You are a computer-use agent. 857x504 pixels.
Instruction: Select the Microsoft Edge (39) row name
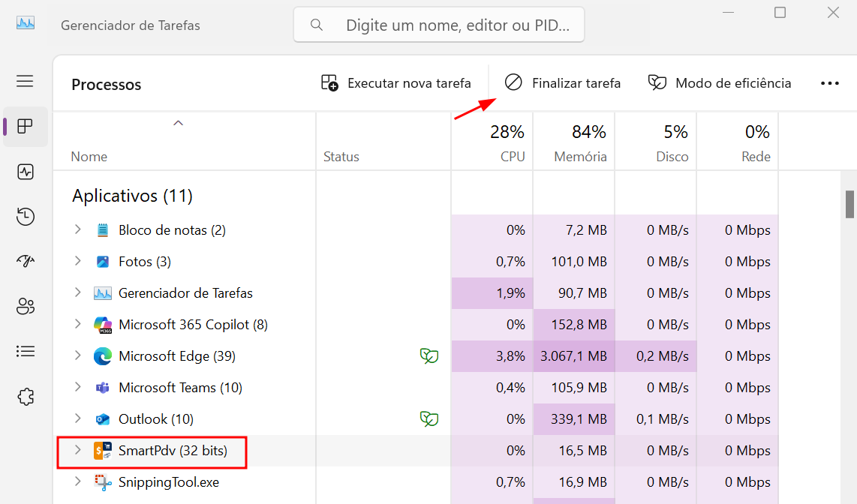coord(177,356)
